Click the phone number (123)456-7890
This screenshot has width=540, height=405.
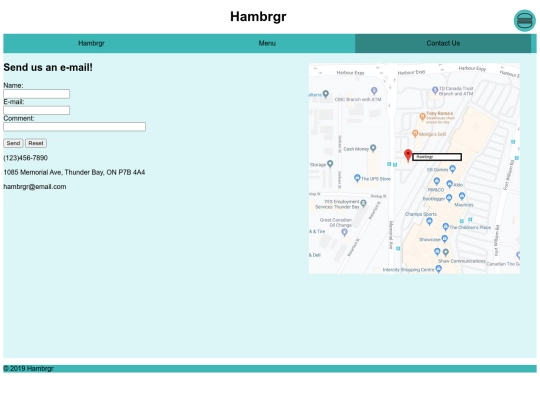tap(25, 158)
